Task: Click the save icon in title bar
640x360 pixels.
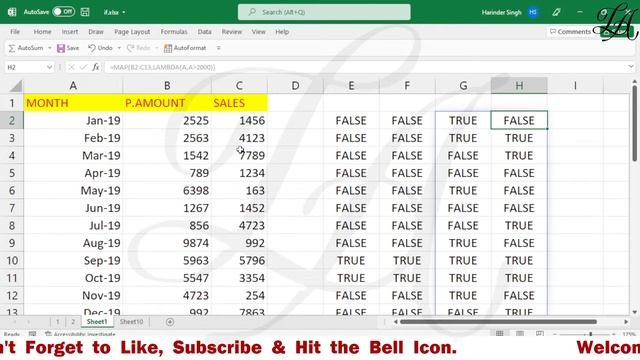Action: coord(85,12)
